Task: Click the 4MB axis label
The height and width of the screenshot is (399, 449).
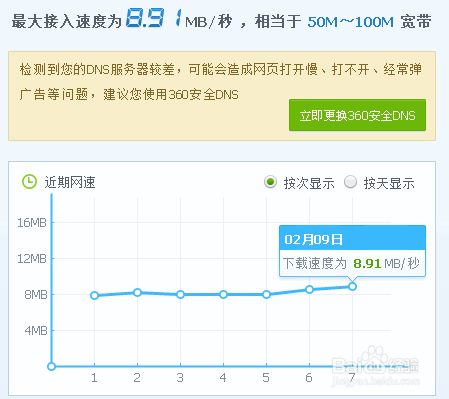Action: [36, 331]
